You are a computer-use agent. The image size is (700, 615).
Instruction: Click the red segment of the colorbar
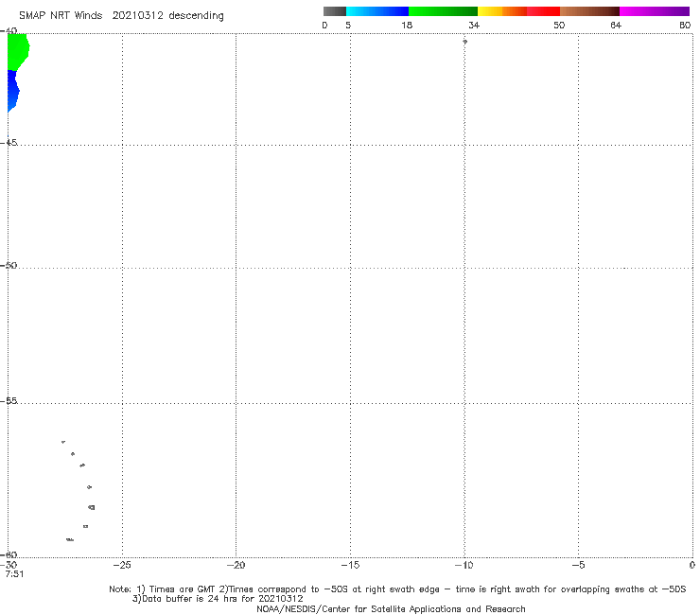[x=543, y=11]
